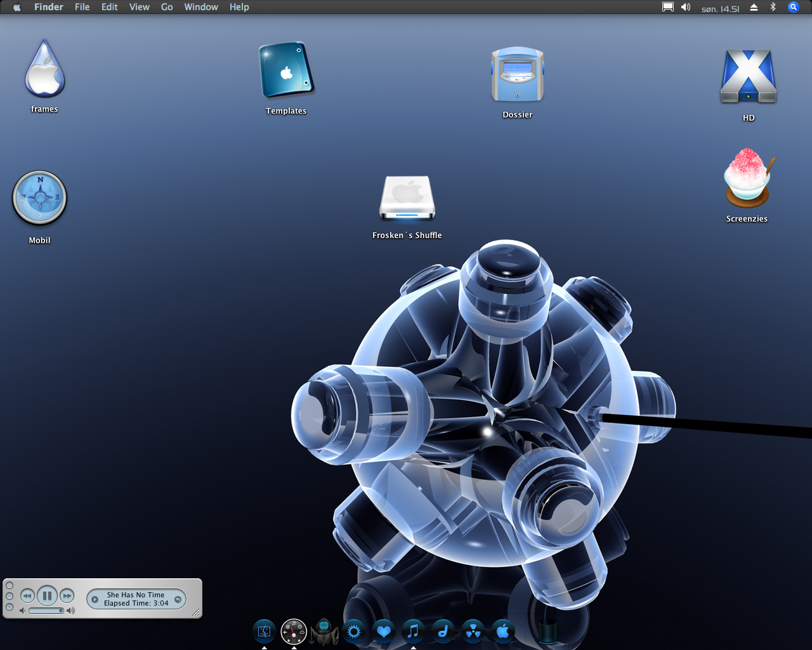Click the mini player resize grip
812x650 pixels.
click(x=196, y=613)
